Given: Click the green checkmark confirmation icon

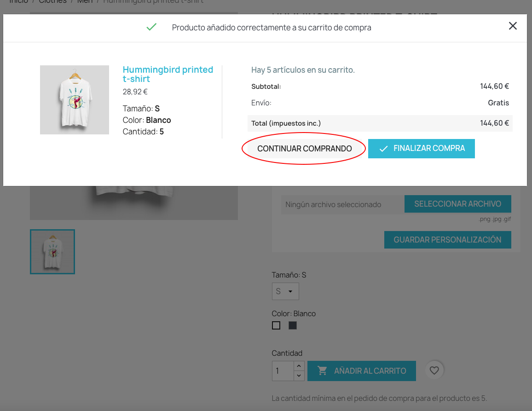Looking at the screenshot, I should coord(151,27).
